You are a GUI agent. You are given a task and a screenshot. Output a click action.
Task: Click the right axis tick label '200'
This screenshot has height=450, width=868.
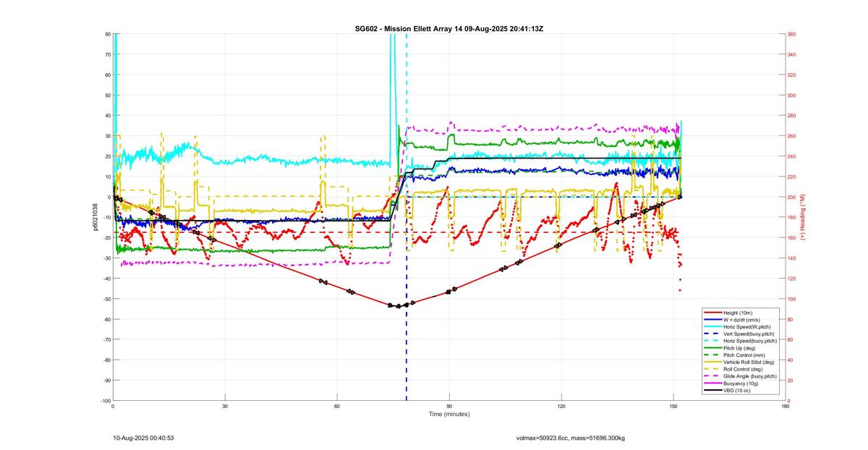point(792,197)
